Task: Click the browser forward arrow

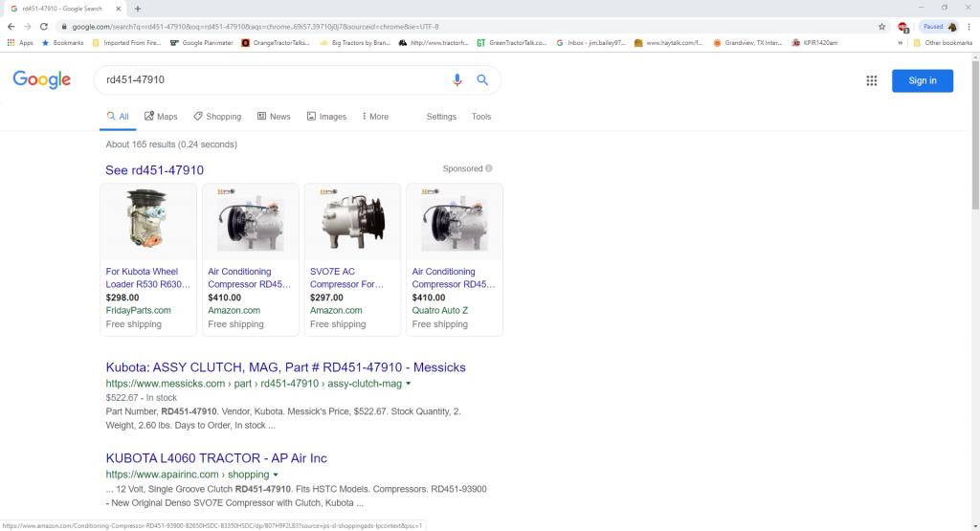Action: pos(27,27)
